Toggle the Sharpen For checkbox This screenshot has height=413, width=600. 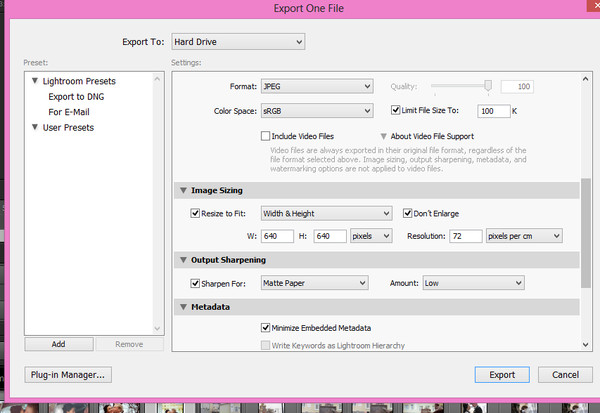pyautogui.click(x=195, y=283)
